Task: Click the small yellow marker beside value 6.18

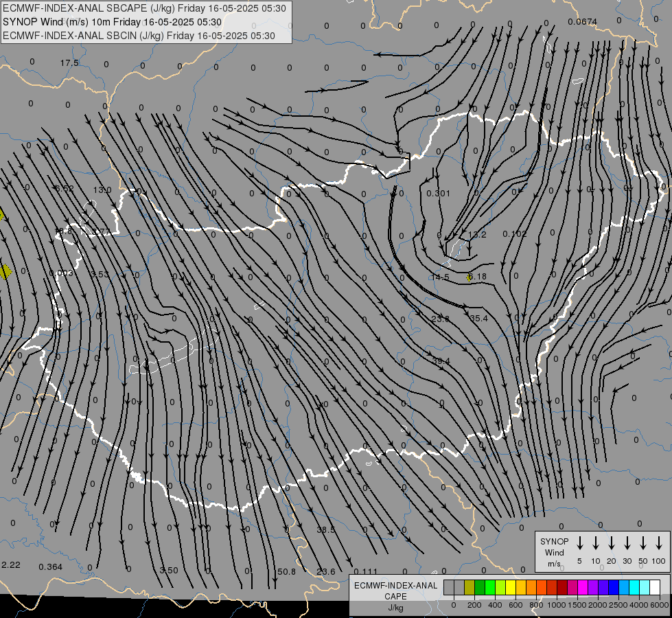Action: 469,278
